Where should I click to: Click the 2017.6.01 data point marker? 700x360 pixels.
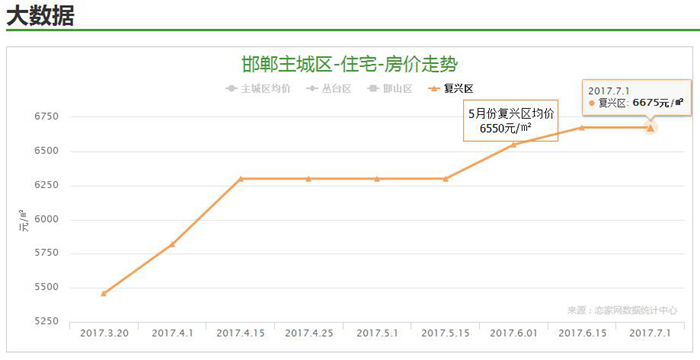coord(513,144)
